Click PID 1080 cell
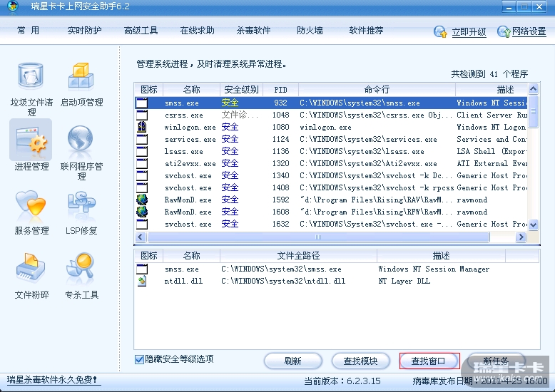The height and width of the screenshot is (392, 555). pyautogui.click(x=280, y=127)
